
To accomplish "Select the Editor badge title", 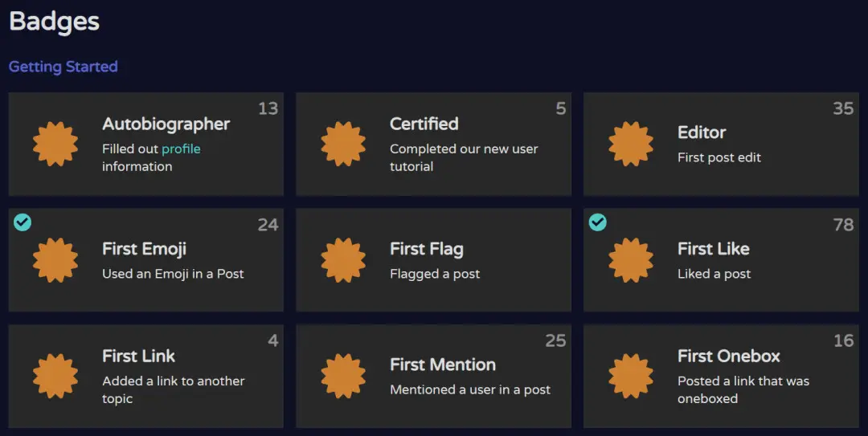I will (x=702, y=132).
